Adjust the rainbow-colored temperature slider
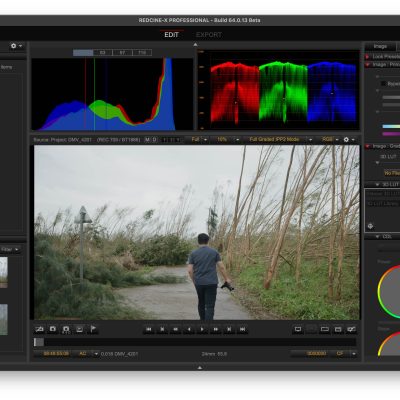The width and height of the screenshot is (400, 400). (391, 126)
